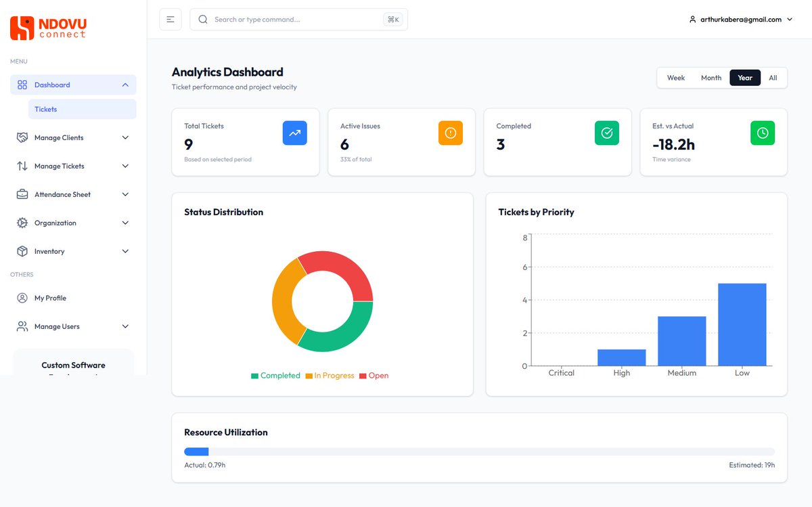Expand the Attendance Sheet chevron
812x507 pixels.
click(x=125, y=194)
